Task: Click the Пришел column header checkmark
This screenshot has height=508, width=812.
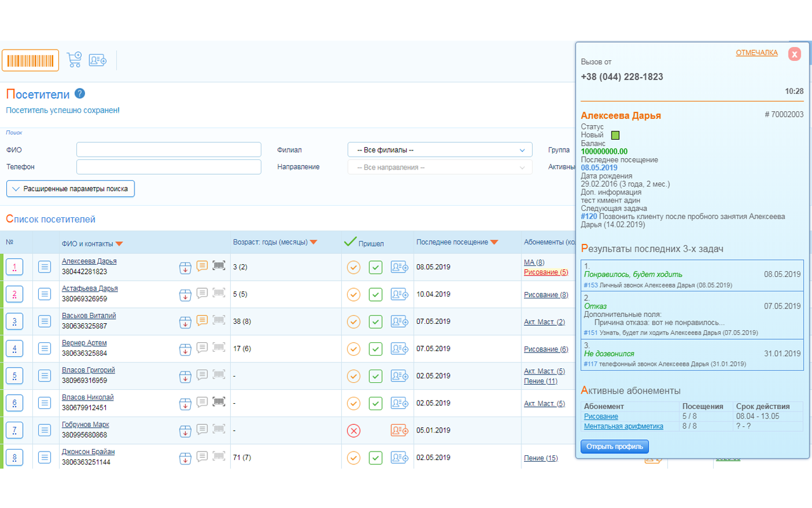Action: tap(350, 242)
